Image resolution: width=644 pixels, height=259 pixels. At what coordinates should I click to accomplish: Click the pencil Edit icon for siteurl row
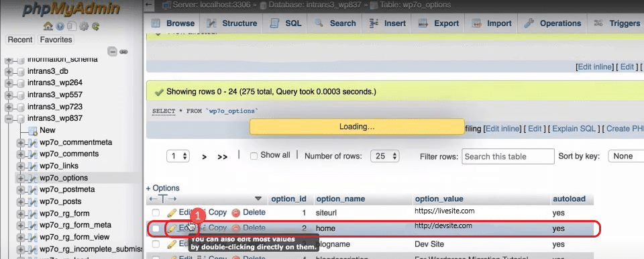click(172, 213)
